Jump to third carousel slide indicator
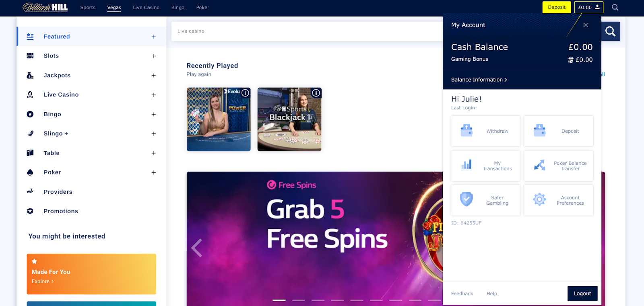The width and height of the screenshot is (644, 306). coord(318,300)
